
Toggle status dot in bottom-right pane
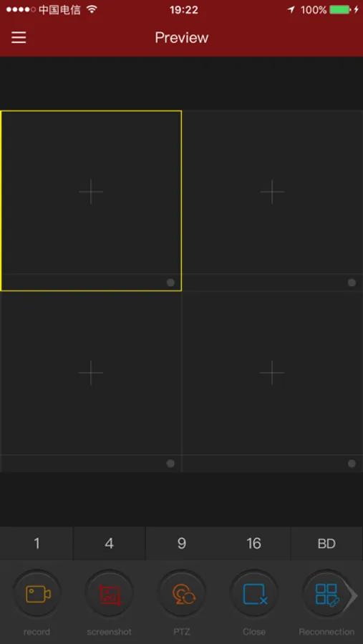pos(352,464)
